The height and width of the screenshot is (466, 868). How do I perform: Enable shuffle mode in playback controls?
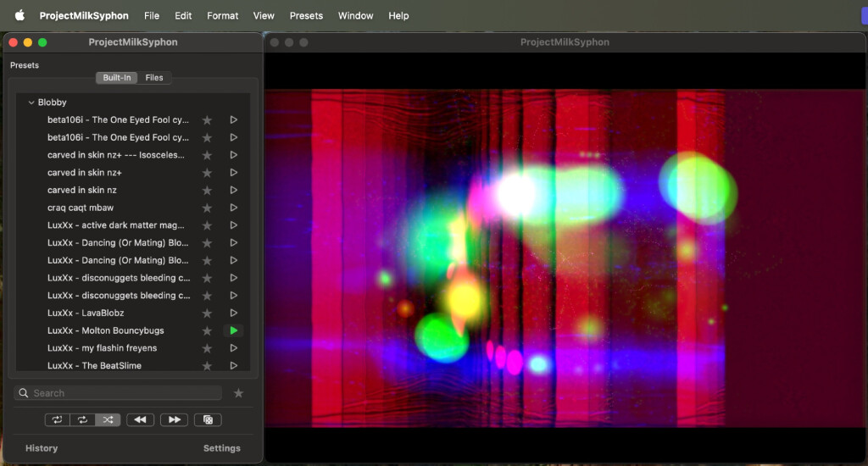tap(108, 419)
